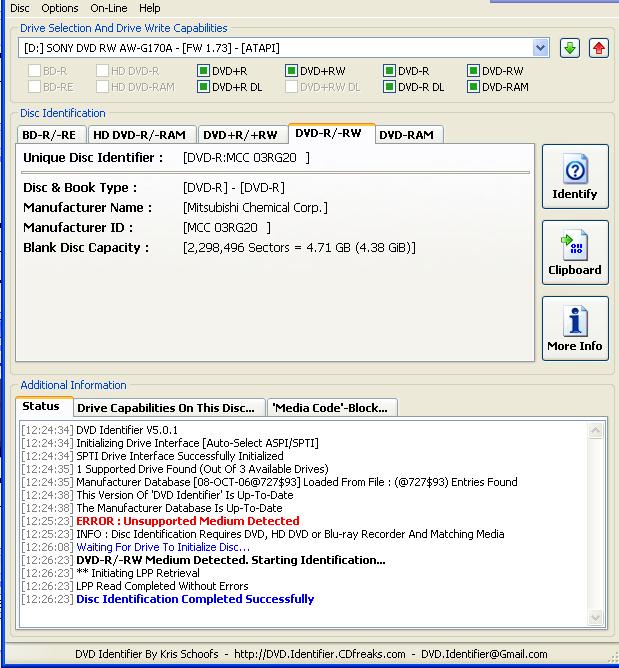Click the status log scroll-down arrow
Viewport: 619px width, 668px height.
pos(596,617)
